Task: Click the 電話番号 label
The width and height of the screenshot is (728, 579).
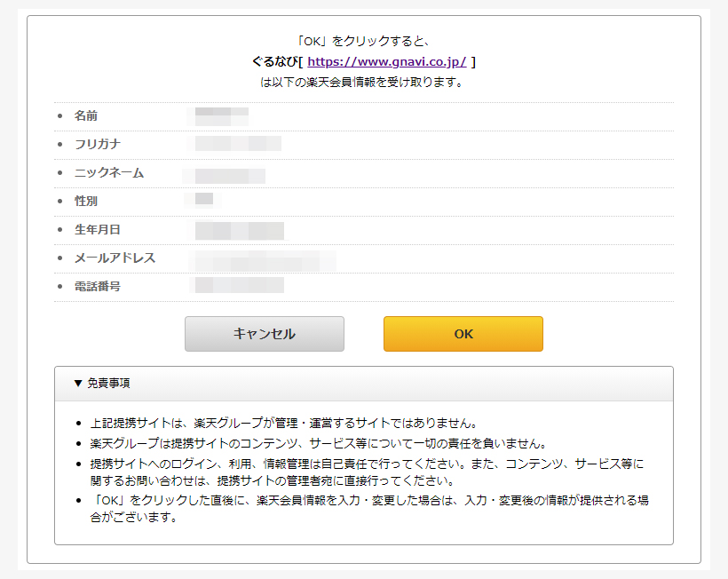Action: tap(98, 286)
